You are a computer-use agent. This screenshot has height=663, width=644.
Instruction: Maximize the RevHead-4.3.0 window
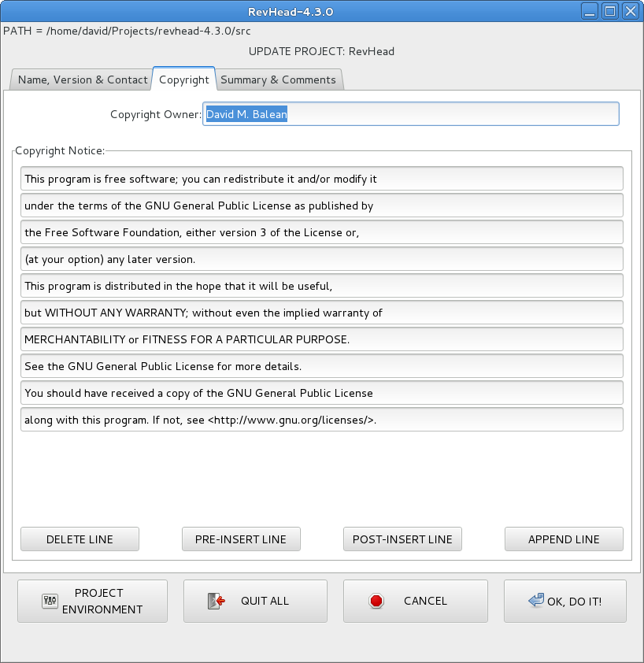point(610,11)
